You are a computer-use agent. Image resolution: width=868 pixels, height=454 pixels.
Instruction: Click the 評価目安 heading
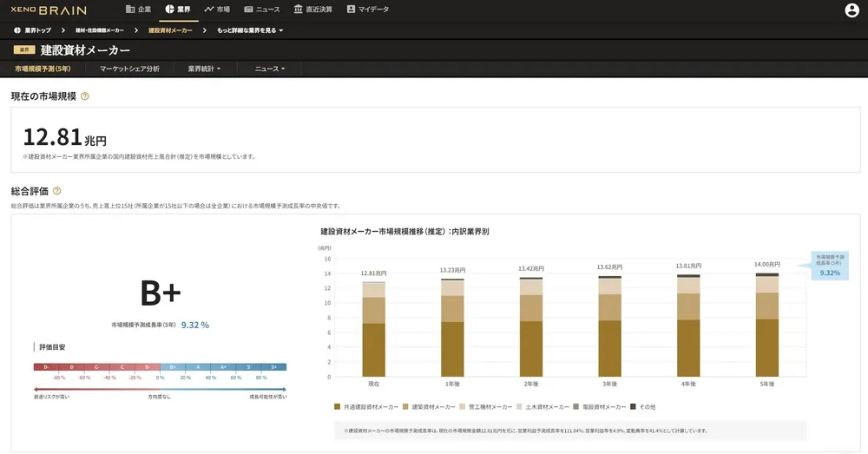point(52,347)
